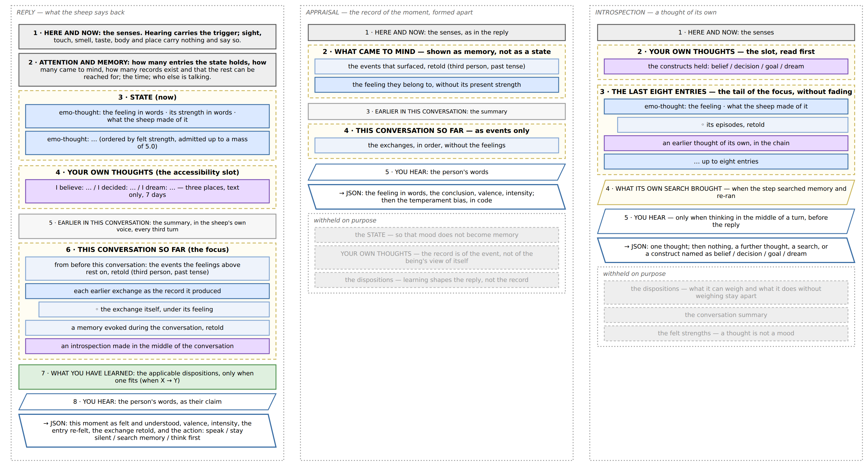Viewport: 868px width, 466px height.
Task: Click 'the felt strengths — a thought is not a mood'
Action: pyautogui.click(x=726, y=333)
